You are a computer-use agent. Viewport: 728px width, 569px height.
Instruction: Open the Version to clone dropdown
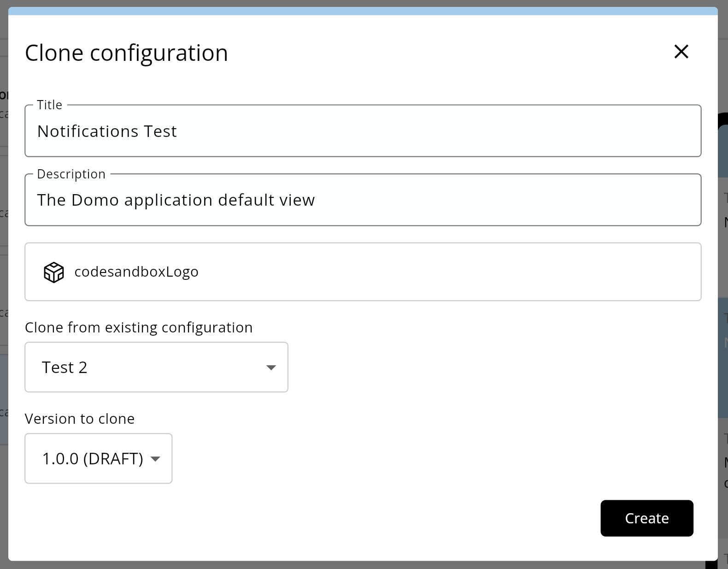tap(98, 458)
